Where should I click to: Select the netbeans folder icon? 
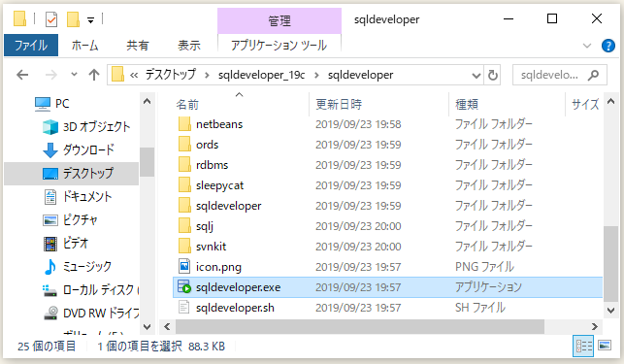(x=184, y=124)
